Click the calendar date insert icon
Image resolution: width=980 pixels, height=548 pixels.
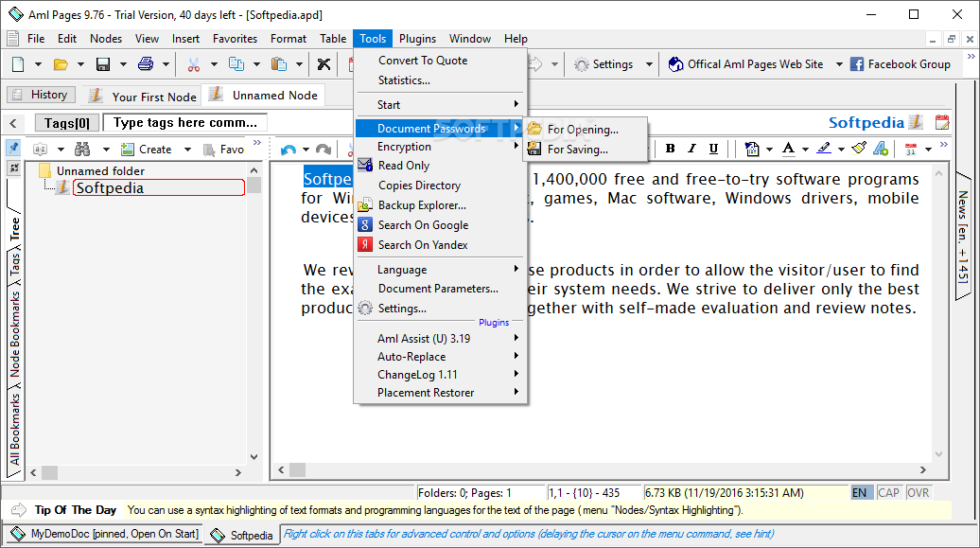pyautogui.click(x=911, y=149)
